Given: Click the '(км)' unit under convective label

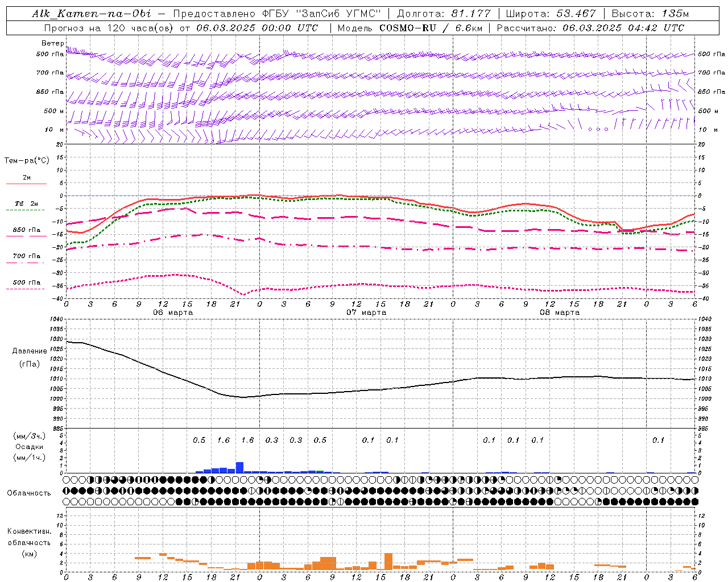Looking at the screenshot, I should [x=30, y=553].
